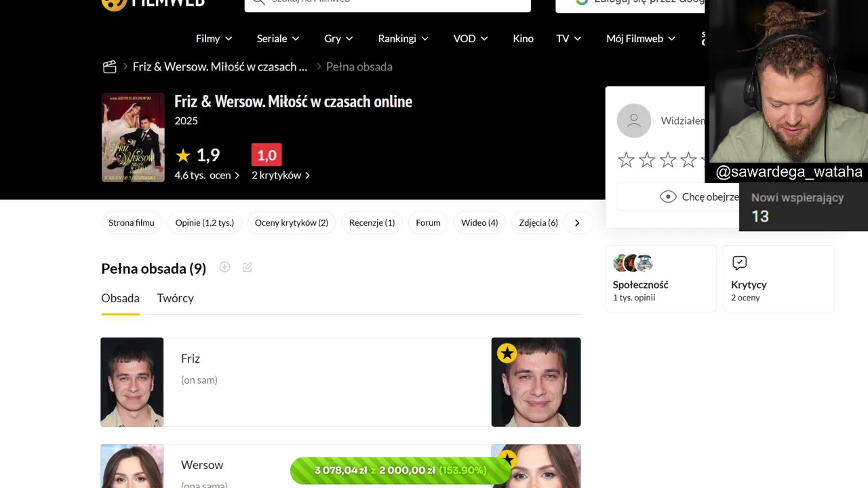Show more tabs with the right chevron
The height and width of the screenshot is (488, 868).
click(x=577, y=223)
